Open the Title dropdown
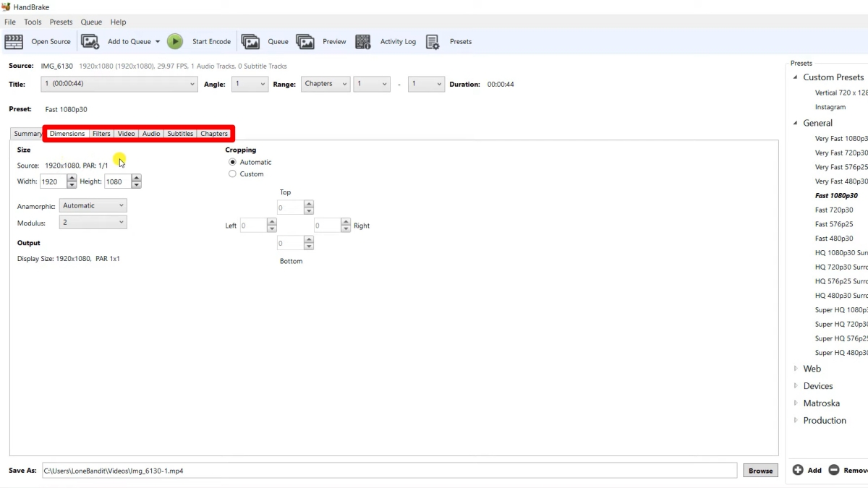Screen dimensions: 868x488 119,84
